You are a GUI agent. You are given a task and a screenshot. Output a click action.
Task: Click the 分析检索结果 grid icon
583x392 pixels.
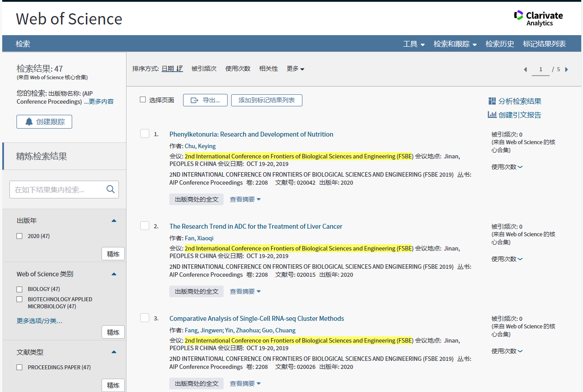(492, 101)
